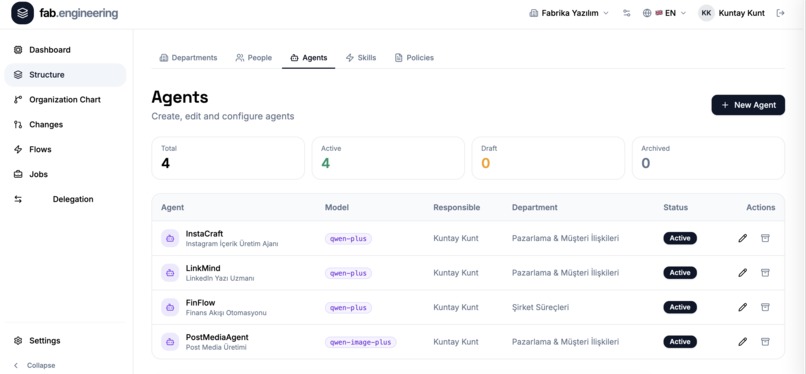
Task: Switch to the People tab
Action: pyautogui.click(x=253, y=58)
